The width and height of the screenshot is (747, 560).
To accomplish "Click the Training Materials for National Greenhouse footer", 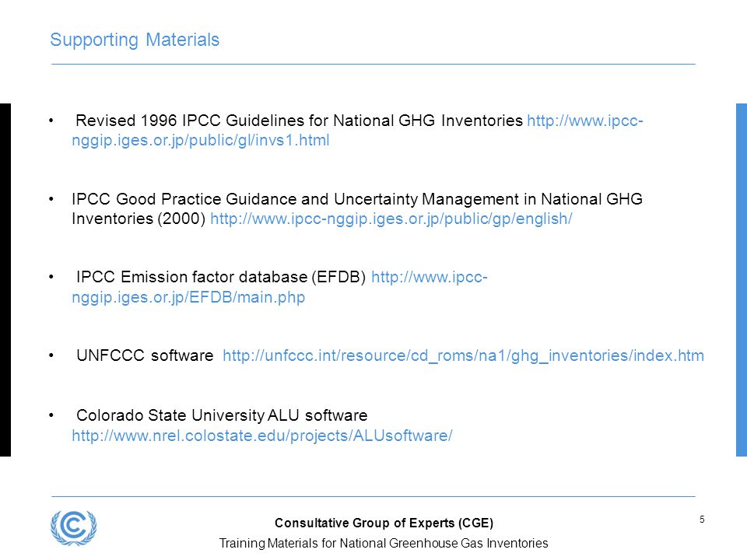I will [384, 544].
